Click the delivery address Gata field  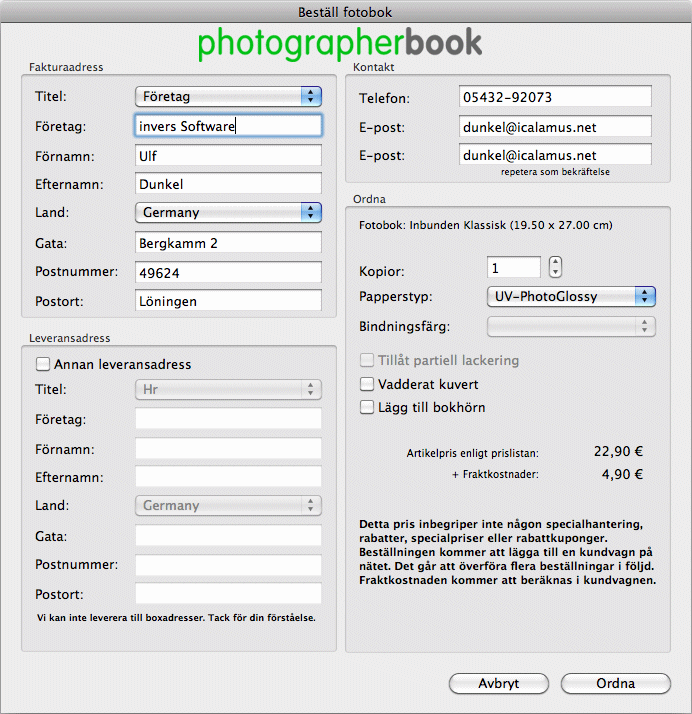228,536
